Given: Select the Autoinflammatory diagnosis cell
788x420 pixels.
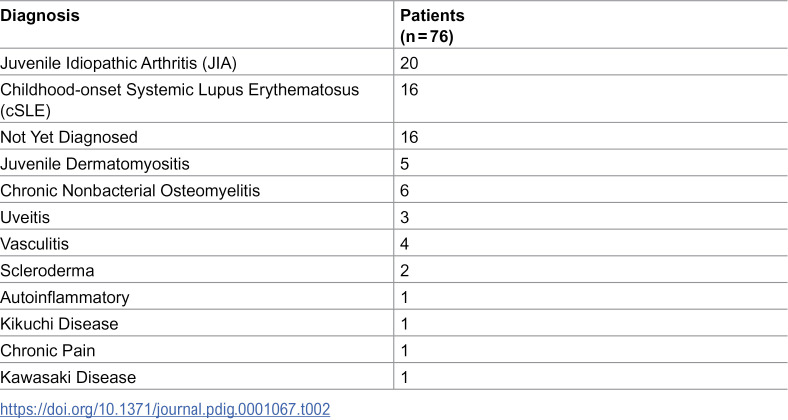Looking at the screenshot, I should coord(65,297).
